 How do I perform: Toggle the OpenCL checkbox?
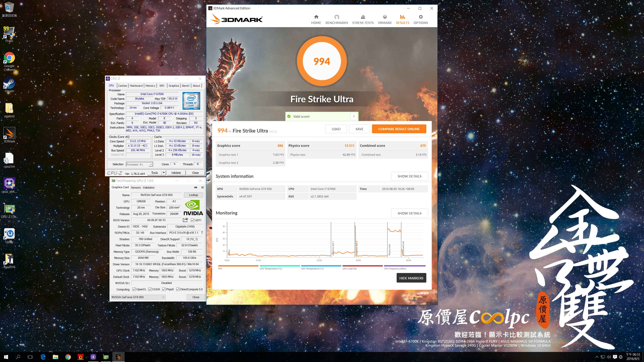[x=134, y=289]
